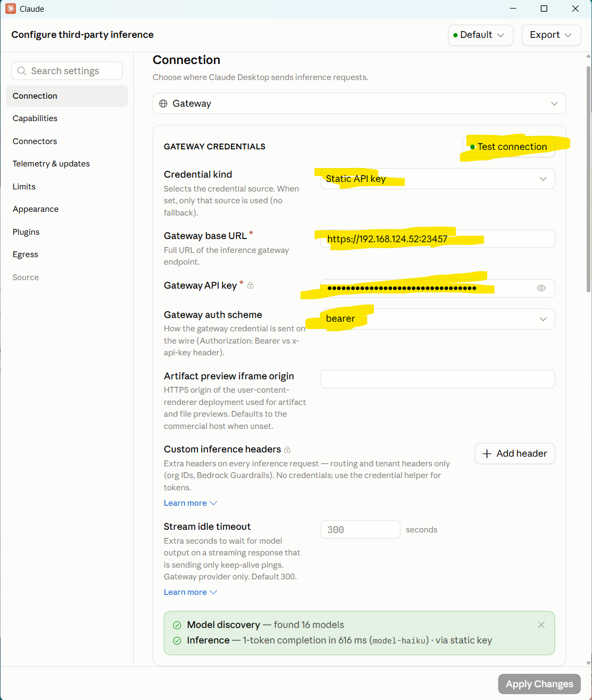Reveal the Gateway API key with eye icon
The width and height of the screenshot is (592, 700).
coord(541,288)
